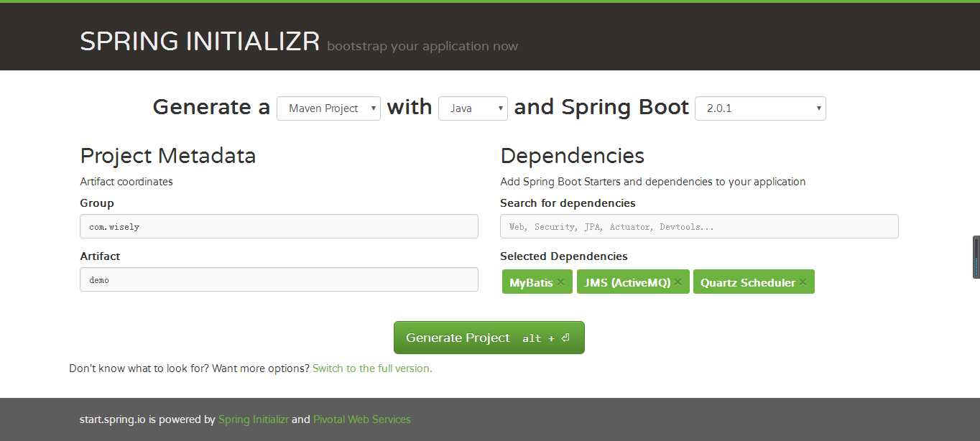
Task: Click the Selected Dependencies label
Action: (564, 256)
